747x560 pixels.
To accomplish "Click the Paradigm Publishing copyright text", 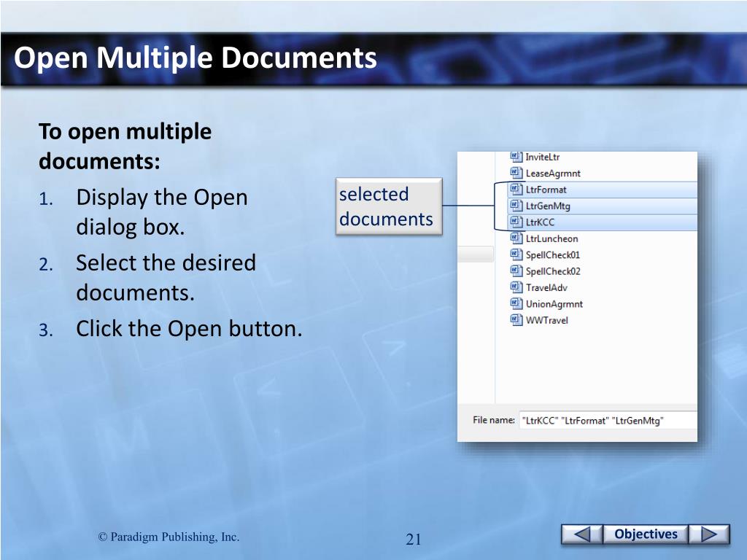I will click(x=169, y=537).
